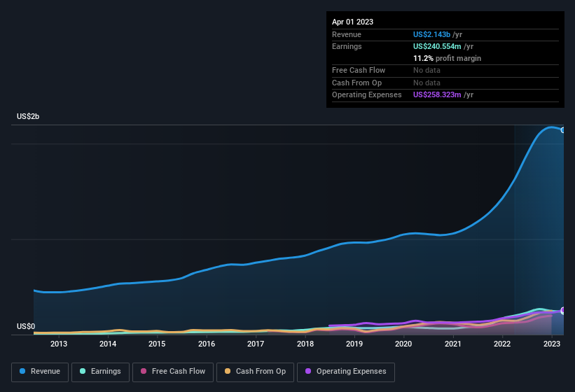This screenshot has width=575, height=392.
Task: Click the US$240.554m earnings value
Action: point(437,46)
